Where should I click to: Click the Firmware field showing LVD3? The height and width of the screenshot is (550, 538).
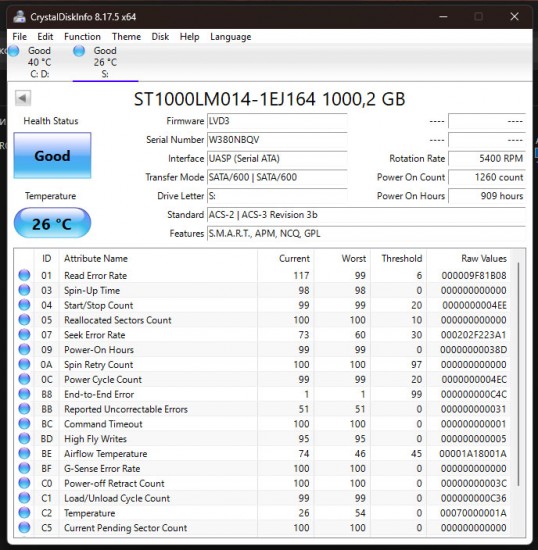tap(277, 121)
